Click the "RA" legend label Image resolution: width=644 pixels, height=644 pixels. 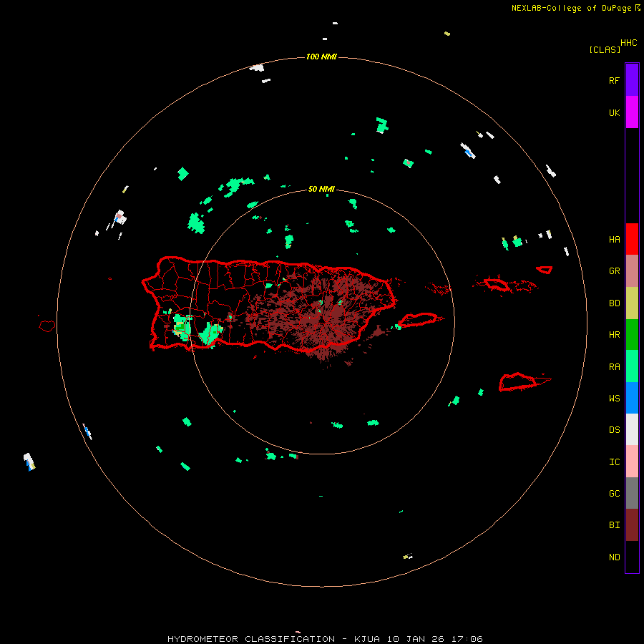click(614, 366)
